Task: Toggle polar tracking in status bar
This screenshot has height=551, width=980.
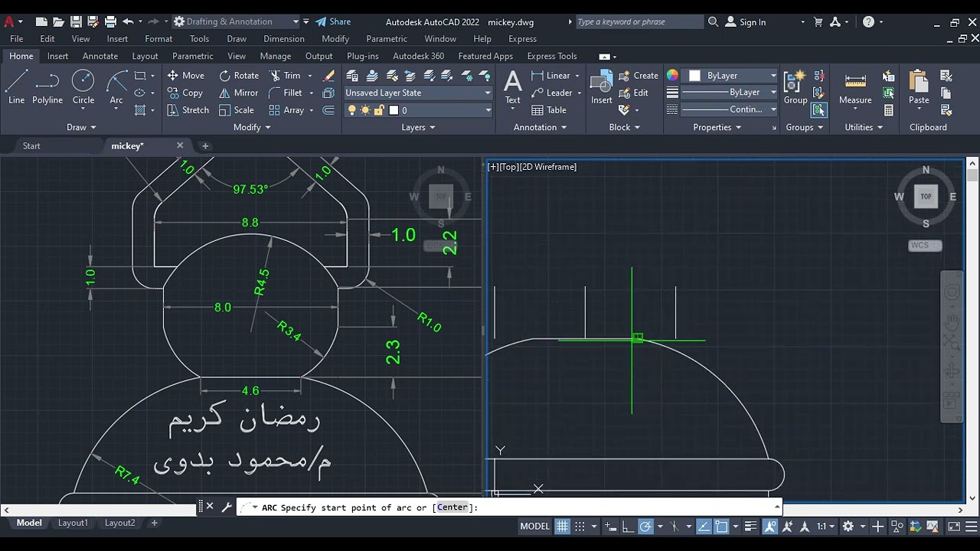Action: (645, 527)
